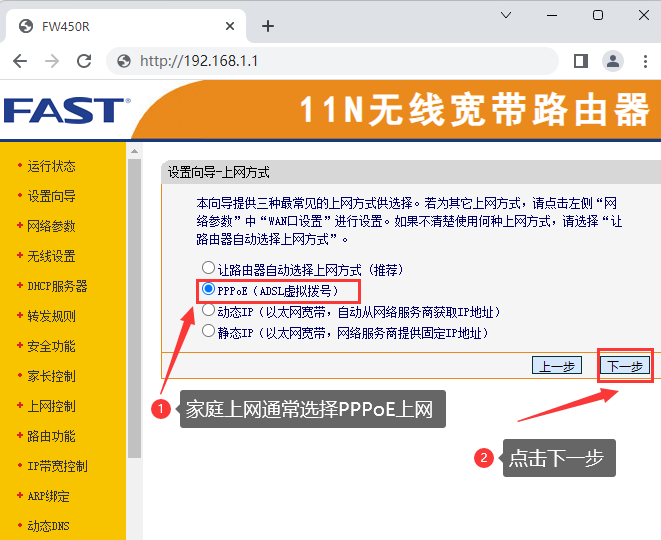The height and width of the screenshot is (540, 661).
Task: Minimize the browser window
Action: pyautogui.click(x=552, y=16)
